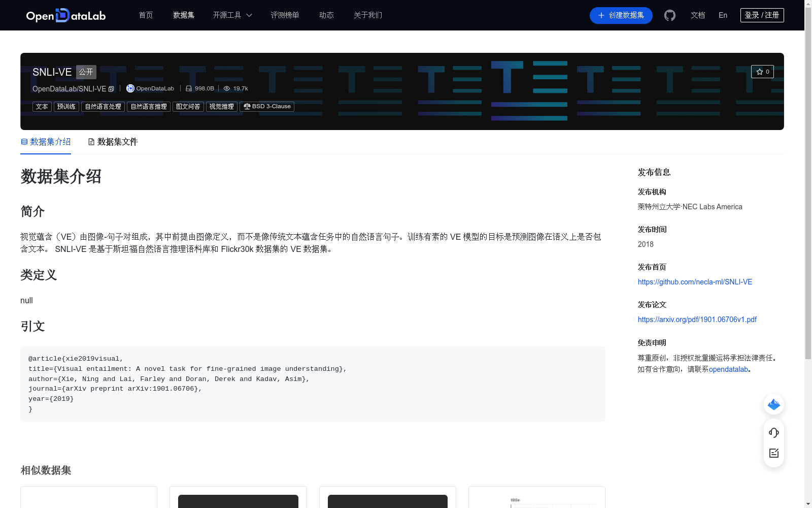Image resolution: width=812 pixels, height=508 pixels.
Task: Click the 19.7k views eye icon
Action: point(227,88)
